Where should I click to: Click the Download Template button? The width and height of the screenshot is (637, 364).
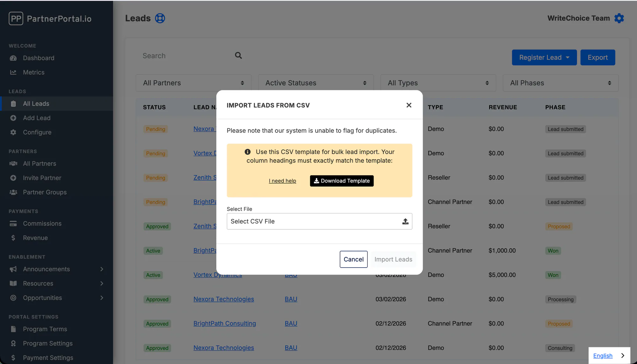[x=342, y=181]
